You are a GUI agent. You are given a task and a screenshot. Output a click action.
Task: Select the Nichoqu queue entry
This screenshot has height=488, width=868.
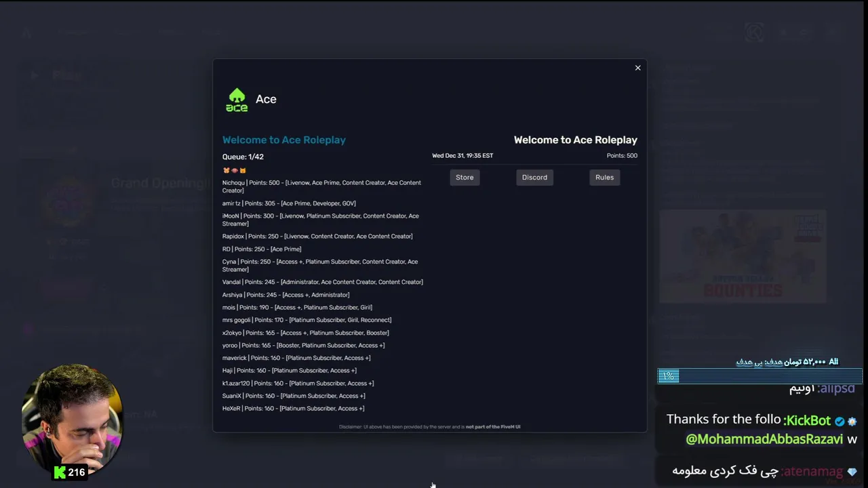tap(322, 186)
